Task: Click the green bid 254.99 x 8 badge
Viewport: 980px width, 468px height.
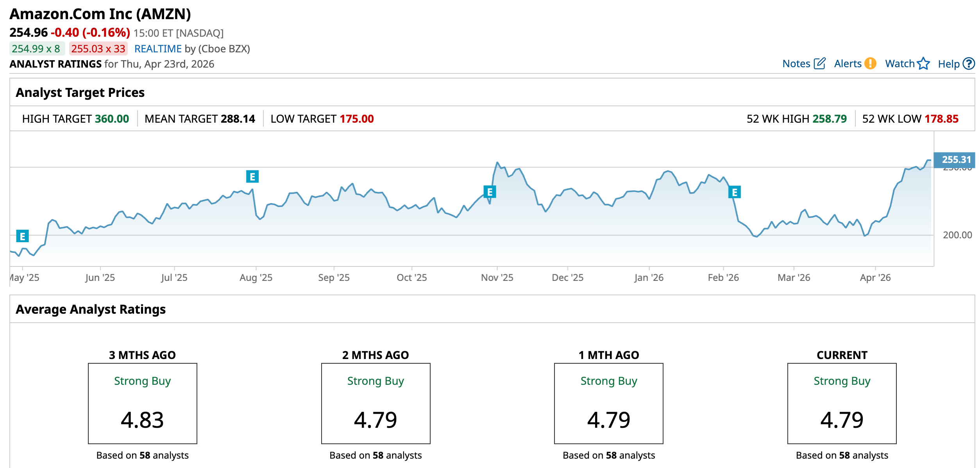Action: coord(36,49)
